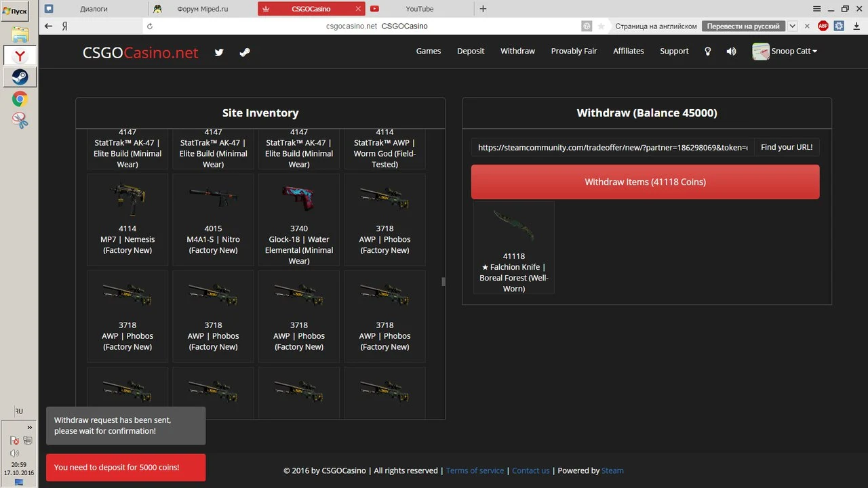
Task: Open the Withdraw menu item
Action: point(518,52)
